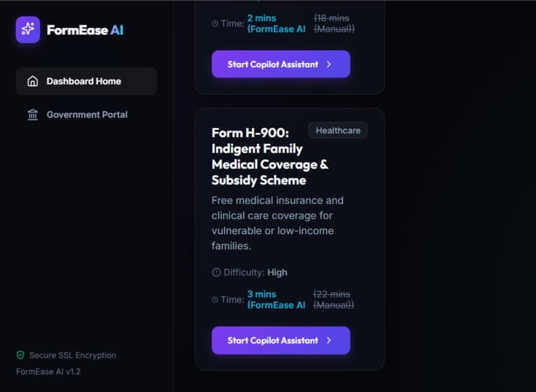536x392 pixels.
Task: Click the FormEase AI sparkle logo icon
Action: point(27,29)
